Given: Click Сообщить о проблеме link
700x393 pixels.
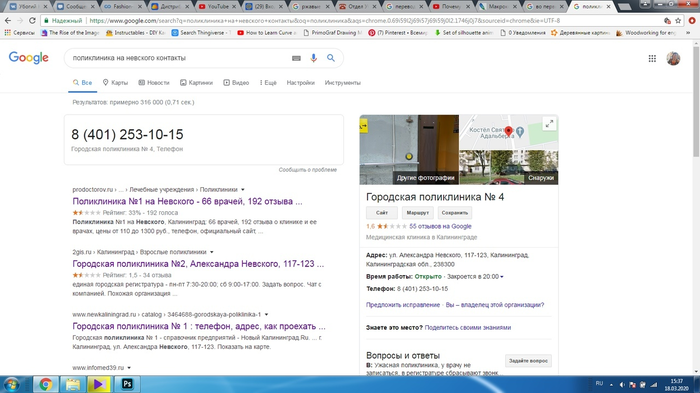Looking at the screenshot, I should [308, 170].
